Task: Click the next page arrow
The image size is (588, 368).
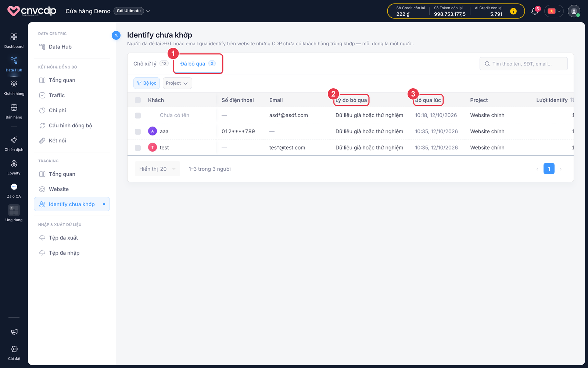Action: pos(561,169)
